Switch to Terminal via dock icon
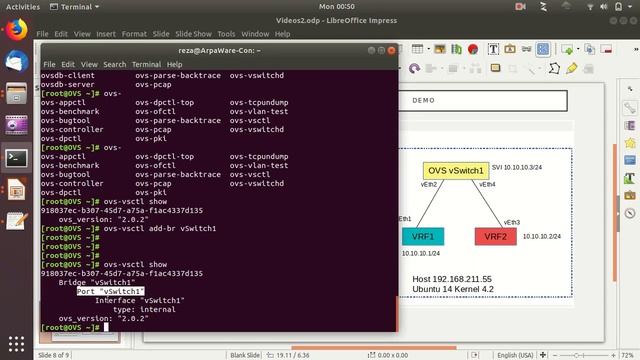The image size is (640, 360). click(16, 158)
